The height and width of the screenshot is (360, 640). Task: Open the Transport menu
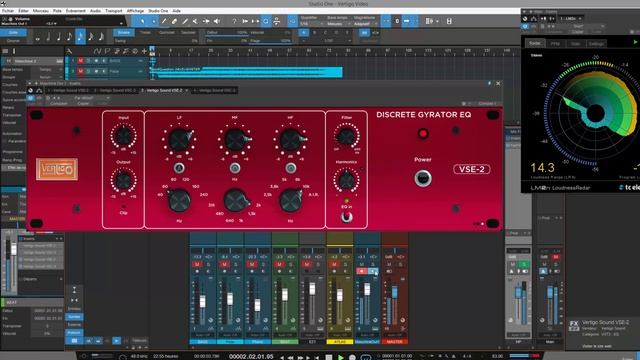114,11
